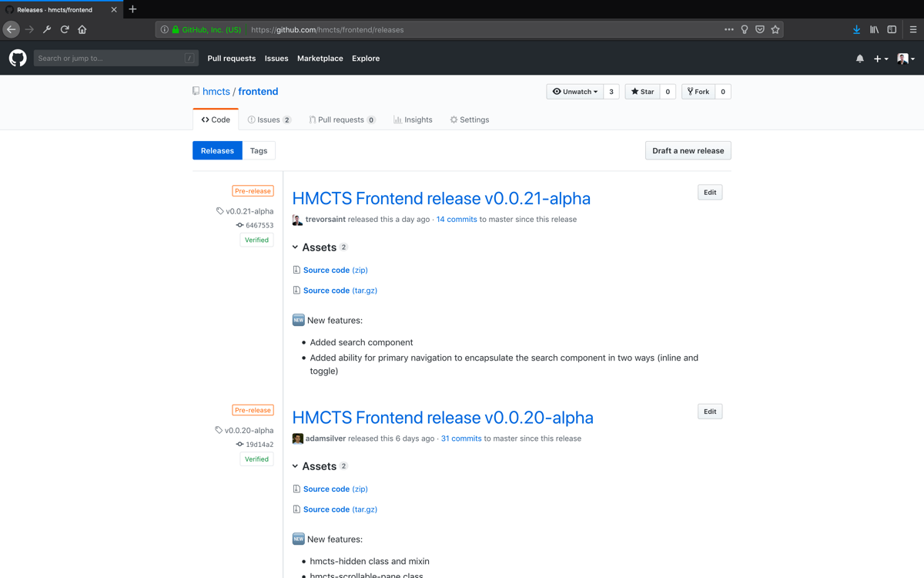Click the GitHub search input field

(115, 58)
